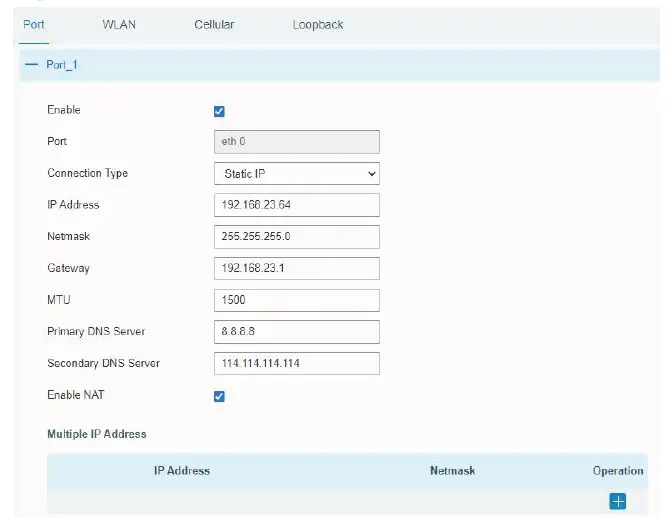This screenshot has height=518, width=666.
Task: Toggle the Enable NAT checkbox
Action: pos(219,397)
